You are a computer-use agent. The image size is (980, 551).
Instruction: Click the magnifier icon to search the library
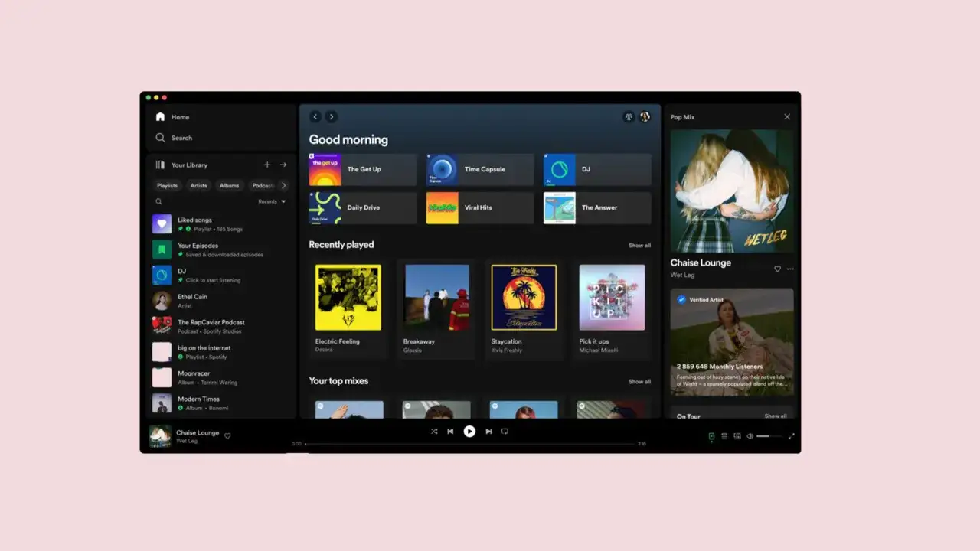tap(159, 201)
